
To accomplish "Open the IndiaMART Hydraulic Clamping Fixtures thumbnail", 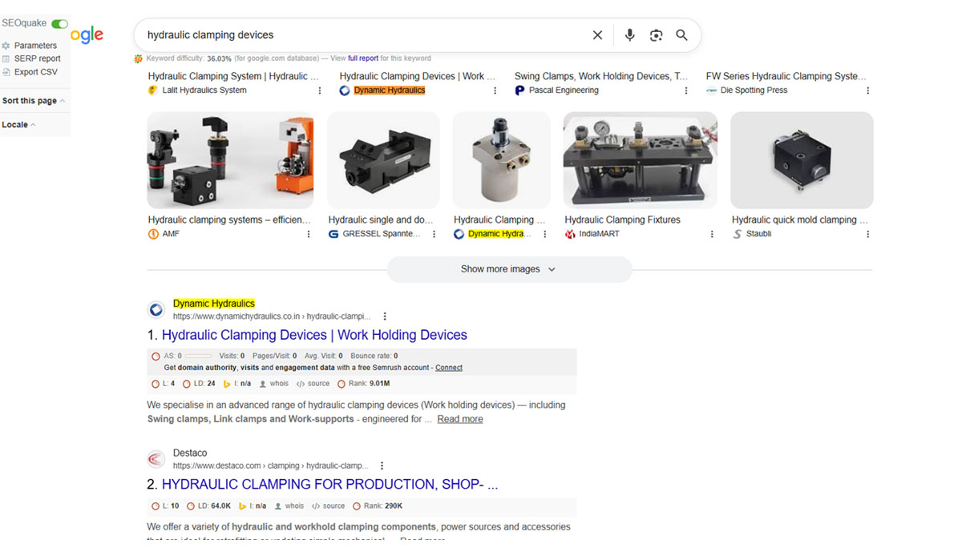I will [640, 160].
